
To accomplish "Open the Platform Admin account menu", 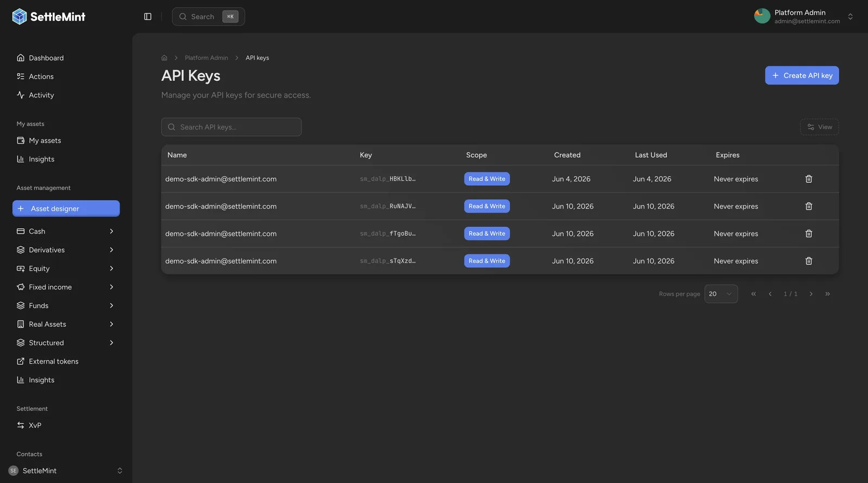I will pos(804,17).
